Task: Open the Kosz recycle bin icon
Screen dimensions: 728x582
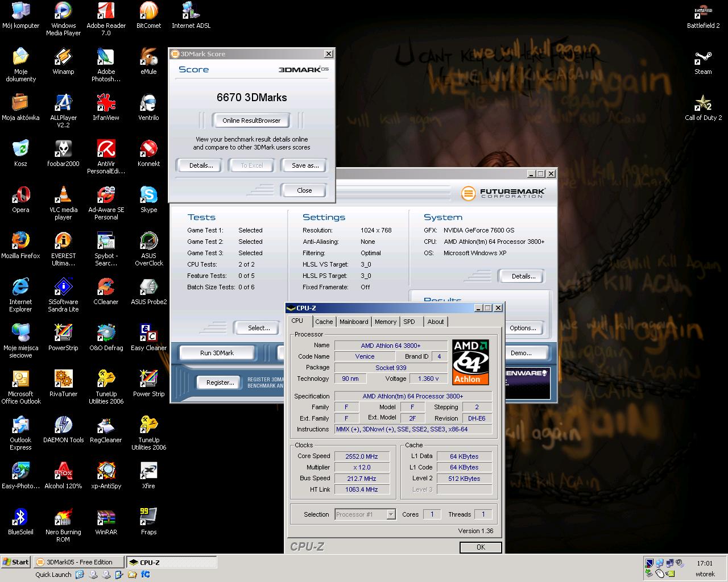Action: click(20, 154)
